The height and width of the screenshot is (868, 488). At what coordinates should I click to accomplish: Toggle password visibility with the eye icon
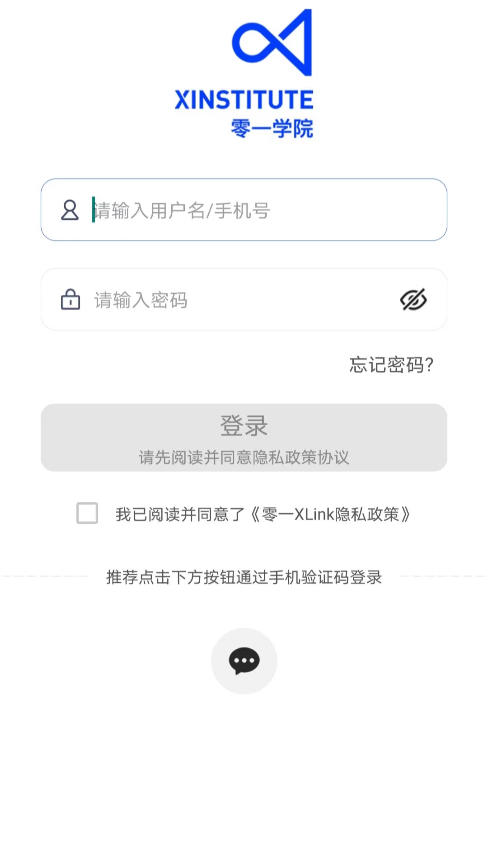tap(413, 299)
